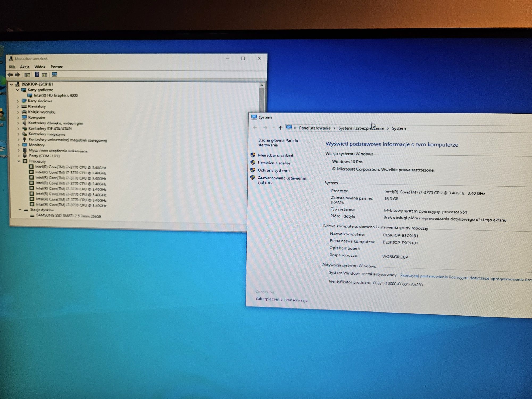Click the Windows 10 Pro edition text
Viewport: 532px width, 399px height.
(x=347, y=161)
